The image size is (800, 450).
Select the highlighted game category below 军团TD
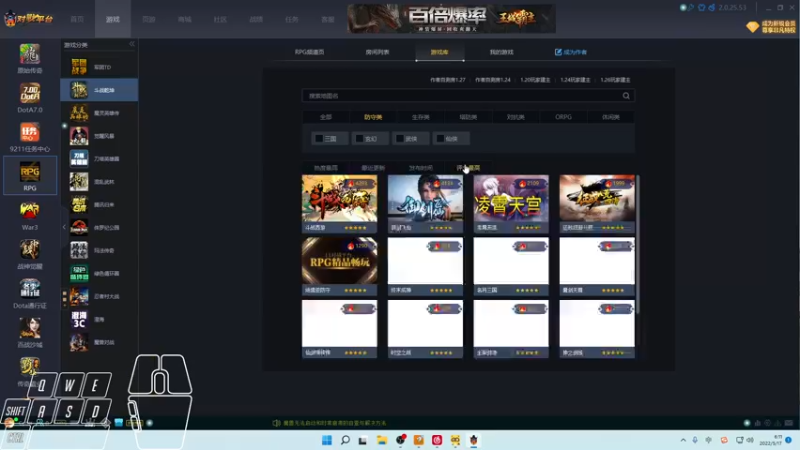click(99, 90)
